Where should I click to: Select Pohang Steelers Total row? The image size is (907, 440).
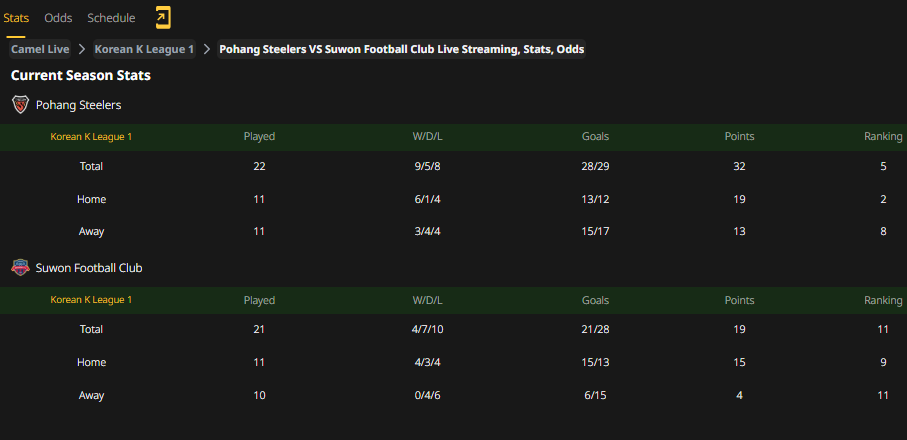[454, 167]
